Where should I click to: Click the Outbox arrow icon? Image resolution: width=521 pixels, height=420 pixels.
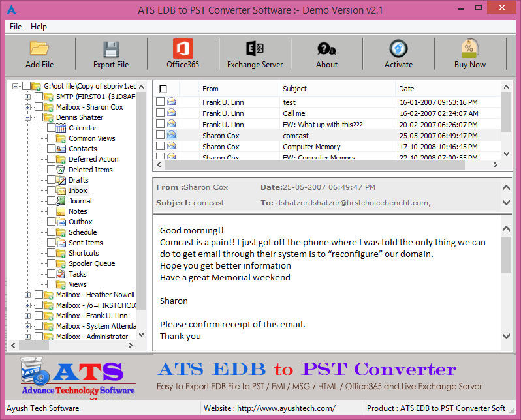(x=61, y=222)
